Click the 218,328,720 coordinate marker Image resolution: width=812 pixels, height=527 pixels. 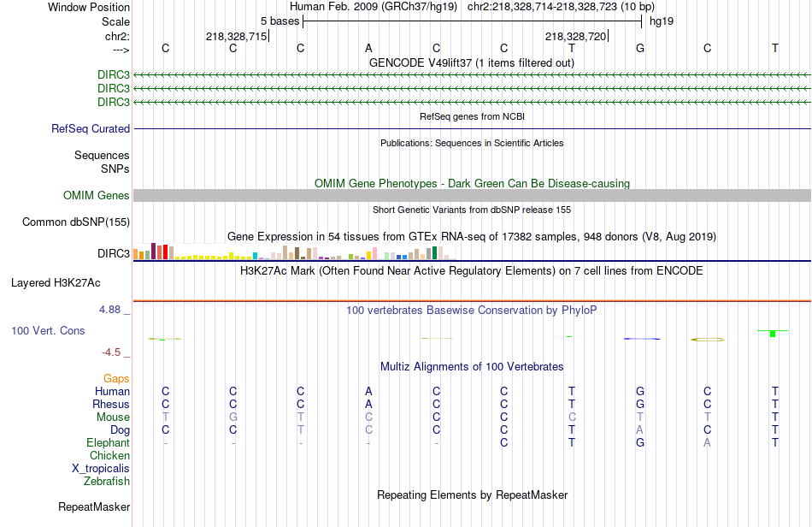pyautogui.click(x=575, y=36)
